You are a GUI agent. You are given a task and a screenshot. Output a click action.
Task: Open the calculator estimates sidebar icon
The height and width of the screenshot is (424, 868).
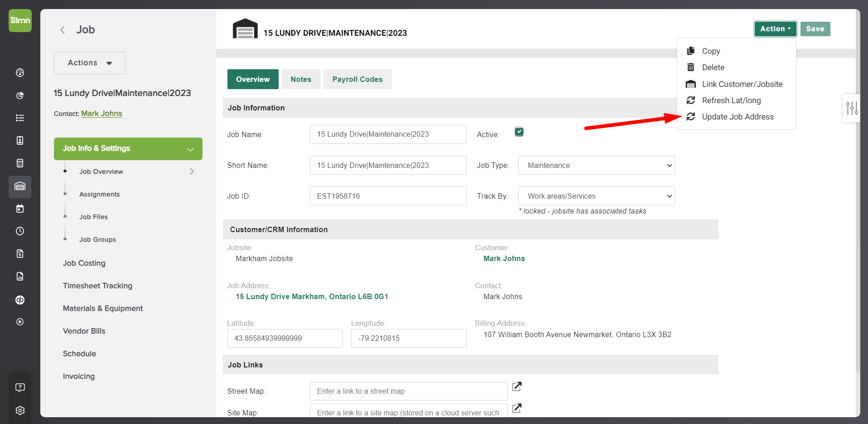(x=20, y=163)
